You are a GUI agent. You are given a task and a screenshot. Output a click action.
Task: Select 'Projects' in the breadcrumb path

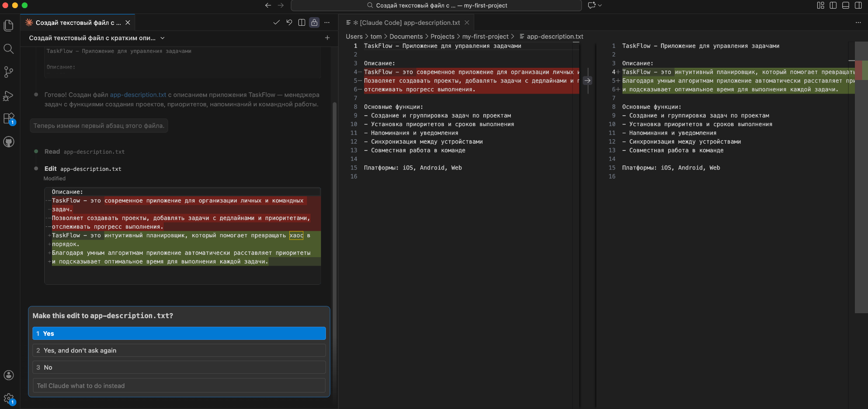pyautogui.click(x=442, y=37)
